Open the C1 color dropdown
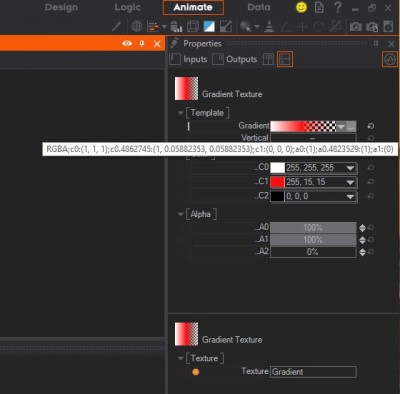Screen dimensions: 400x394 point(350,182)
